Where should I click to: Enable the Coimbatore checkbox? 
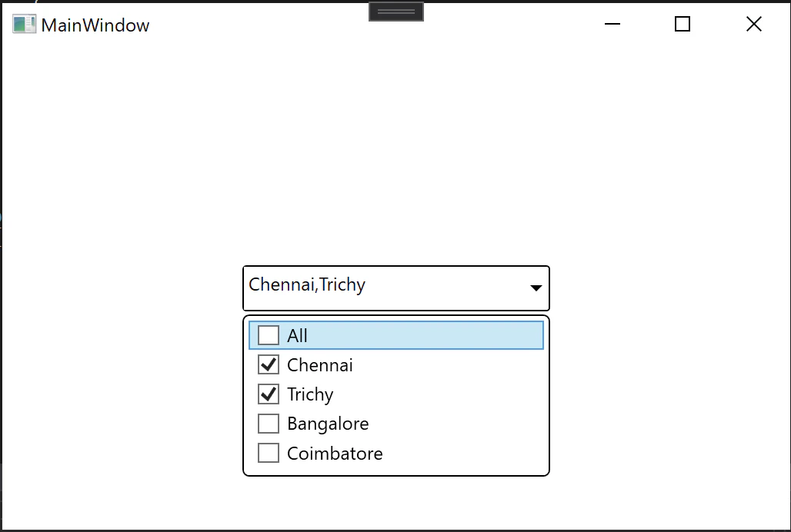click(x=269, y=453)
